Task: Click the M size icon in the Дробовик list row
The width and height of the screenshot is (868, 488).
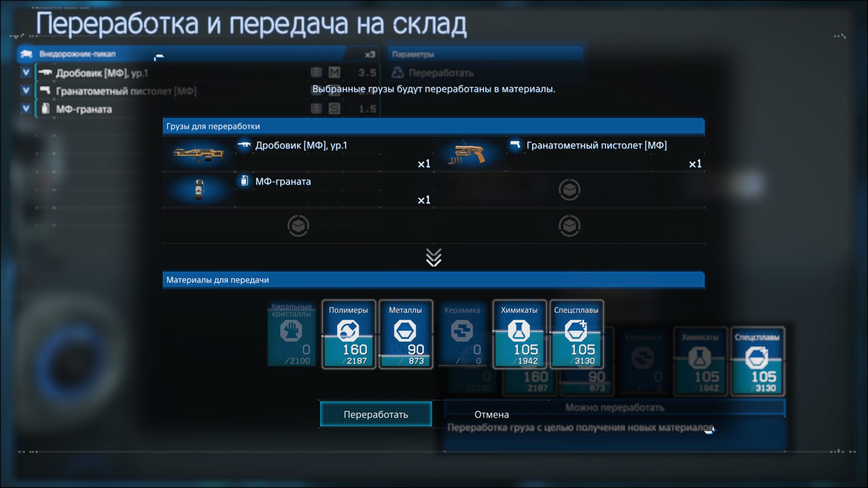Action: tap(334, 72)
